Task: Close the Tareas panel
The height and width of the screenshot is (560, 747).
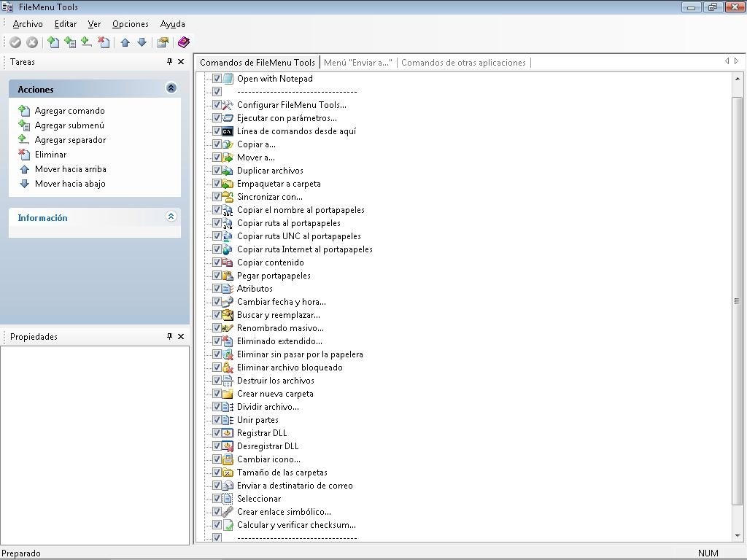Action: pyautogui.click(x=181, y=61)
